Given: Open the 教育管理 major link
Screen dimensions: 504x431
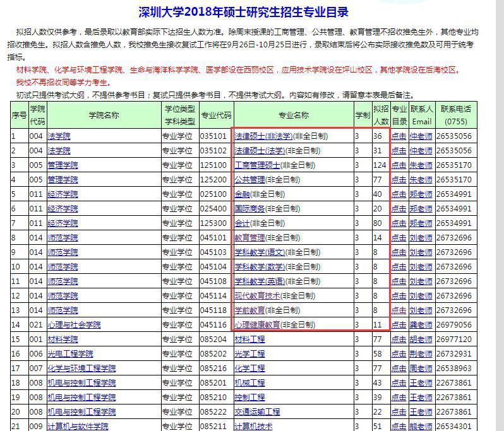Looking at the screenshot, I should [249, 238].
